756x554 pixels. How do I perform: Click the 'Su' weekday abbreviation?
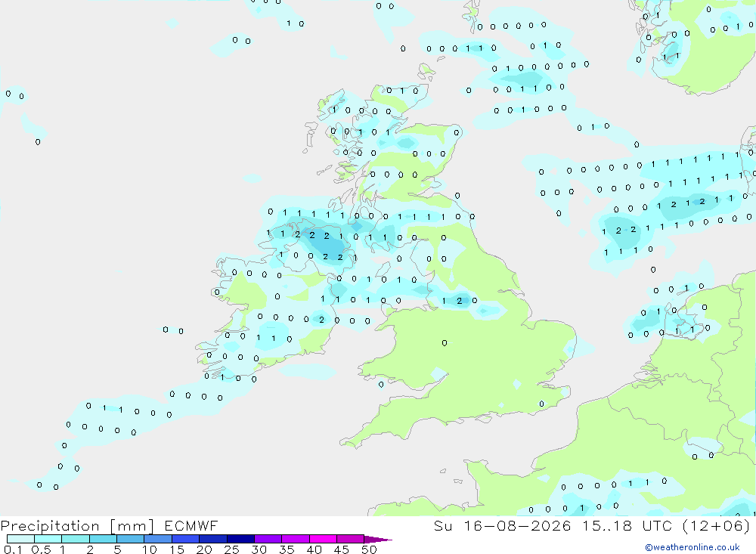[442, 525]
